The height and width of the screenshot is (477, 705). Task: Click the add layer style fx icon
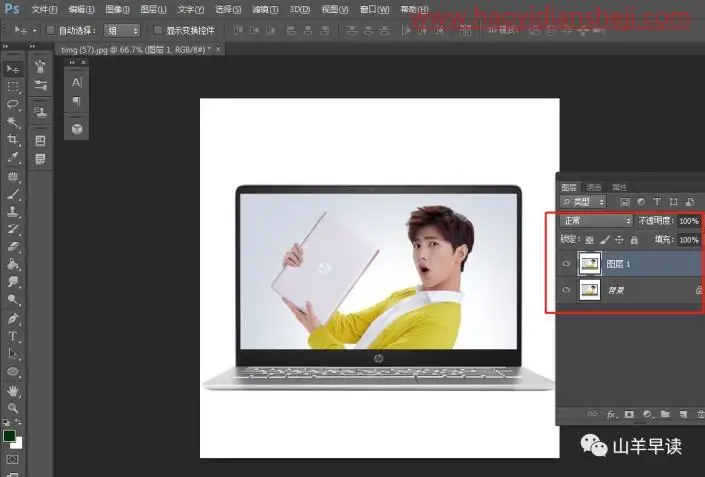click(x=611, y=414)
